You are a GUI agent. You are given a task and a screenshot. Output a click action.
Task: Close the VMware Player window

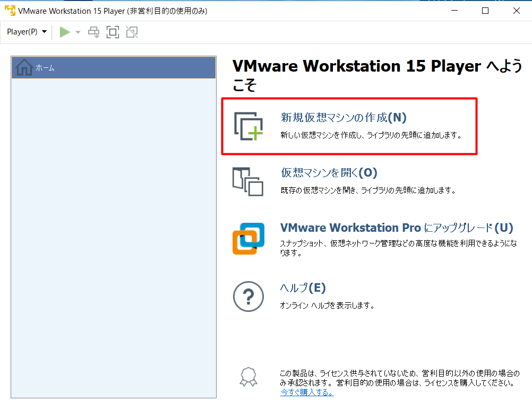pyautogui.click(x=517, y=11)
